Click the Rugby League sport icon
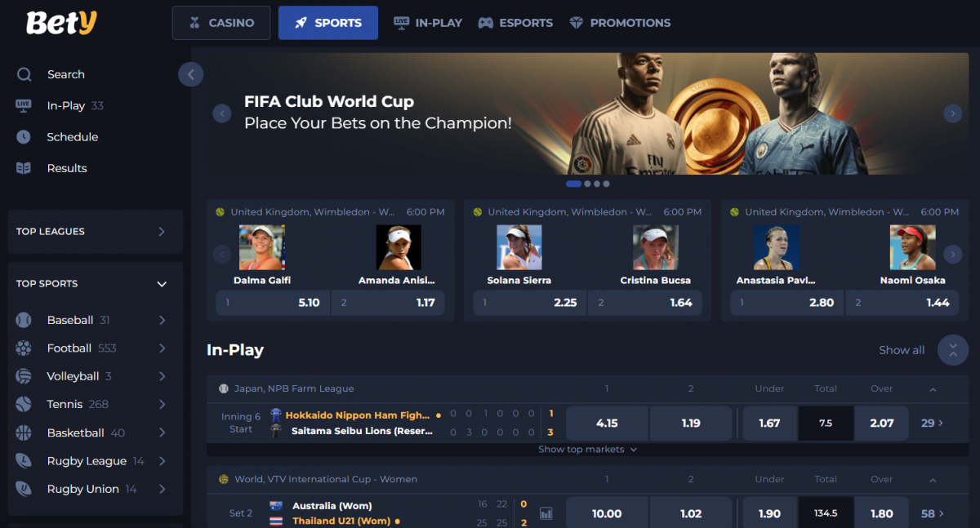 (x=24, y=461)
